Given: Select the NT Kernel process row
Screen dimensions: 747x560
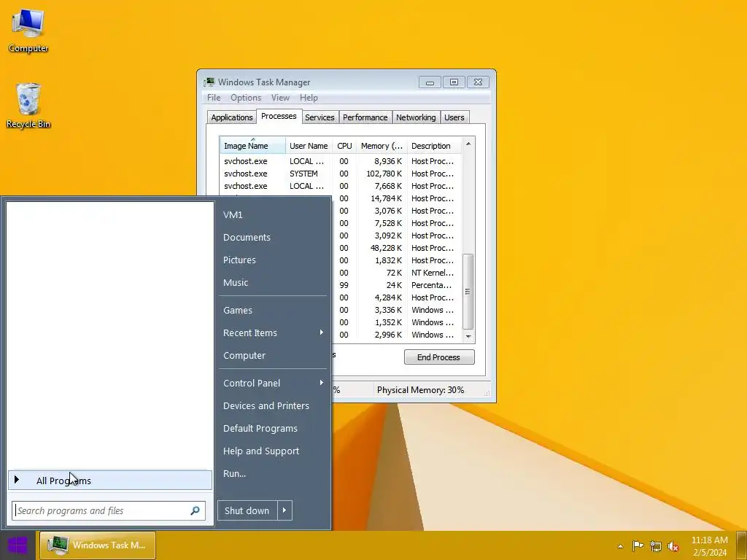Looking at the screenshot, I should click(x=396, y=273).
